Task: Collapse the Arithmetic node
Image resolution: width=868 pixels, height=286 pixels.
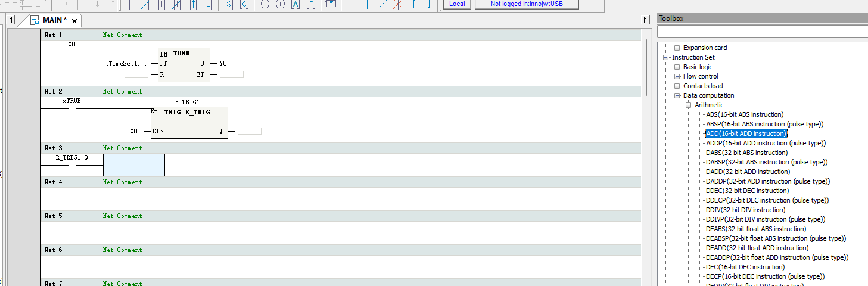Action: coord(688,105)
